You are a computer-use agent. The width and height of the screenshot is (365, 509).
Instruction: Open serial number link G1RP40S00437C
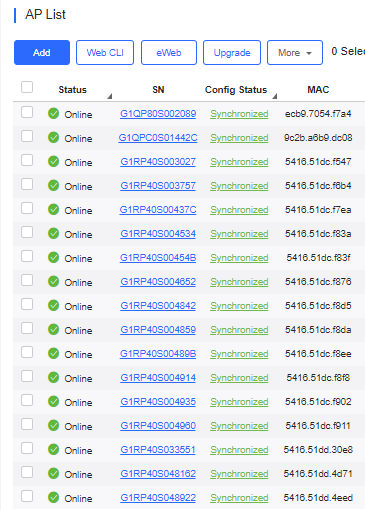pyautogui.click(x=158, y=210)
